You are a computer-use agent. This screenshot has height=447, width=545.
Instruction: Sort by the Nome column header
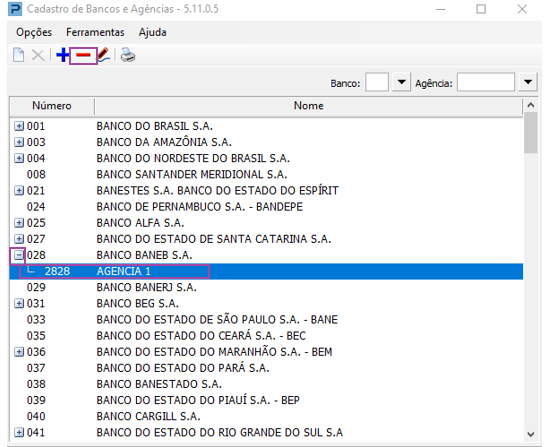pyautogui.click(x=308, y=106)
